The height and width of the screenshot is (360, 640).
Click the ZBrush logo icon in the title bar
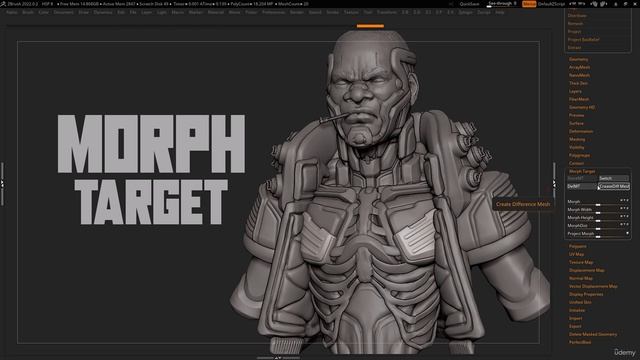pos(3,4)
